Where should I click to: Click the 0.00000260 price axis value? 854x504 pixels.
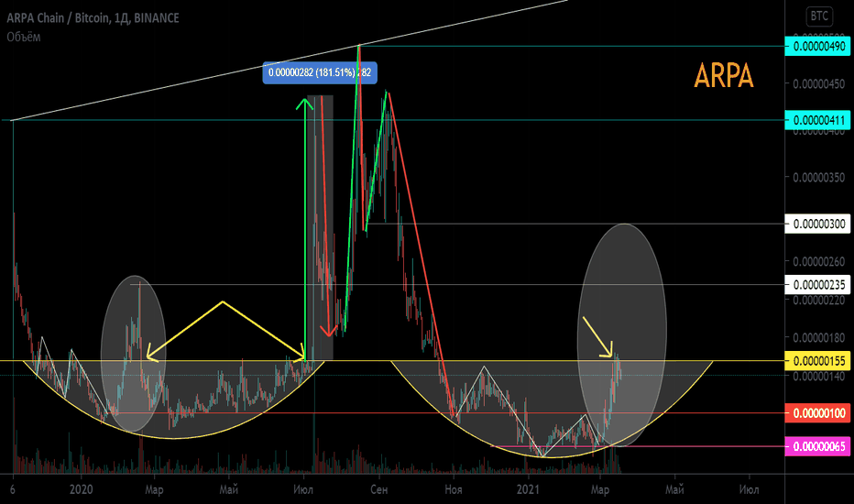pyautogui.click(x=819, y=262)
